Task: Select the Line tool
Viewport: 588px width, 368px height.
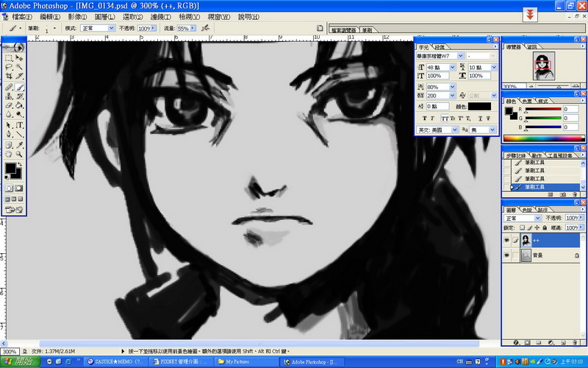Action: pyautogui.click(x=19, y=134)
